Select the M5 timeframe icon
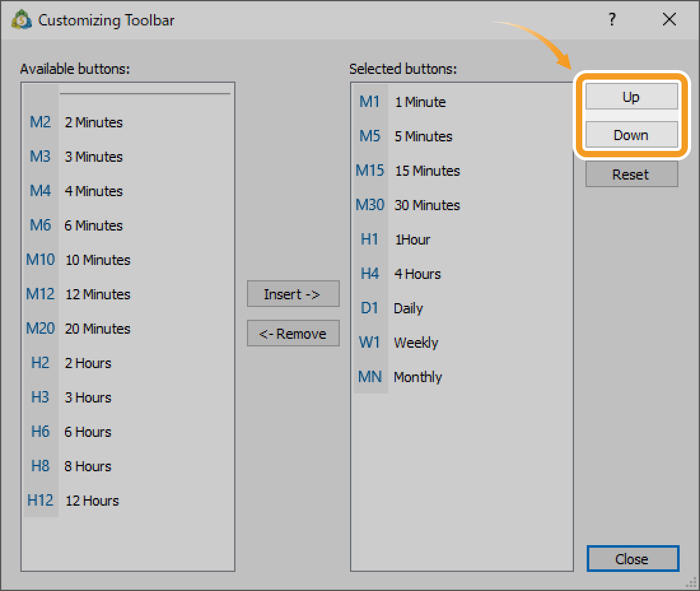 point(370,136)
